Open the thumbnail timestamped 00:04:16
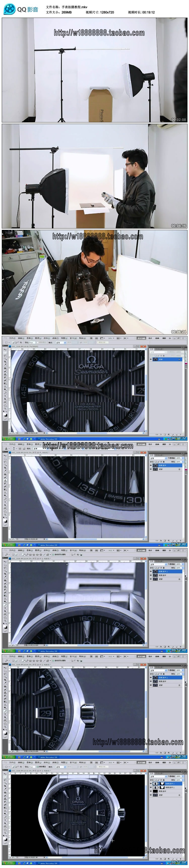The height and width of the screenshot is (868, 189). coord(94,176)
